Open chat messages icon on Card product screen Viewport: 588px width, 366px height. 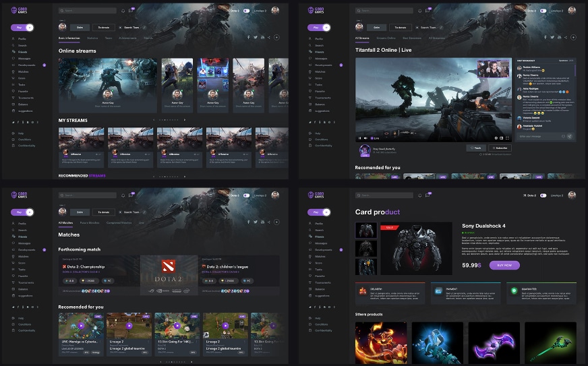point(428,195)
